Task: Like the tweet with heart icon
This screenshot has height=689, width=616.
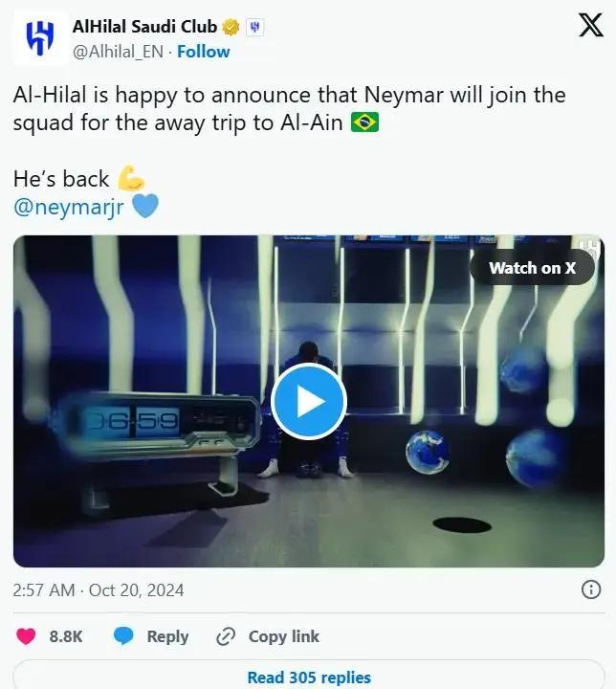Action: (x=26, y=636)
